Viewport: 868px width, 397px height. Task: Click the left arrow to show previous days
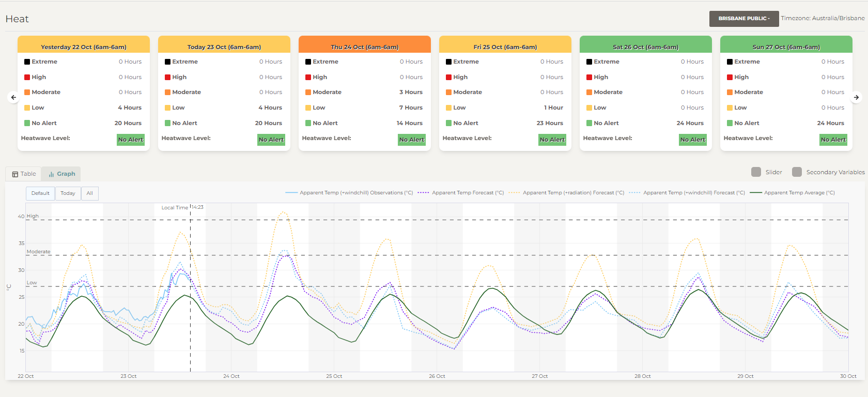tap(13, 97)
